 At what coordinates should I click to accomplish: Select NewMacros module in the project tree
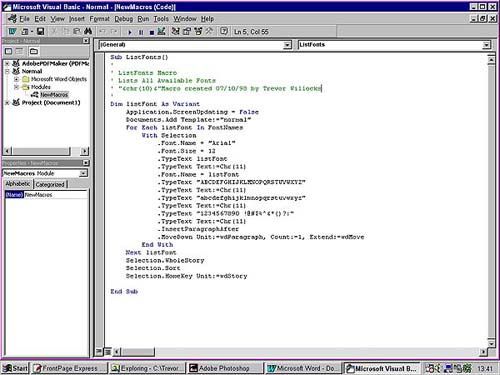(x=54, y=95)
